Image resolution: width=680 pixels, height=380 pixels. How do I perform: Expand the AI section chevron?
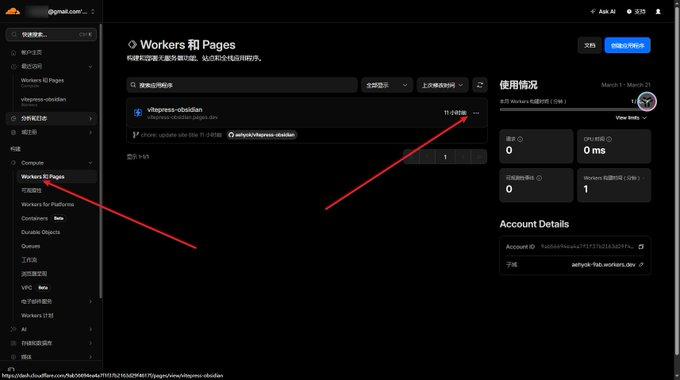90,329
